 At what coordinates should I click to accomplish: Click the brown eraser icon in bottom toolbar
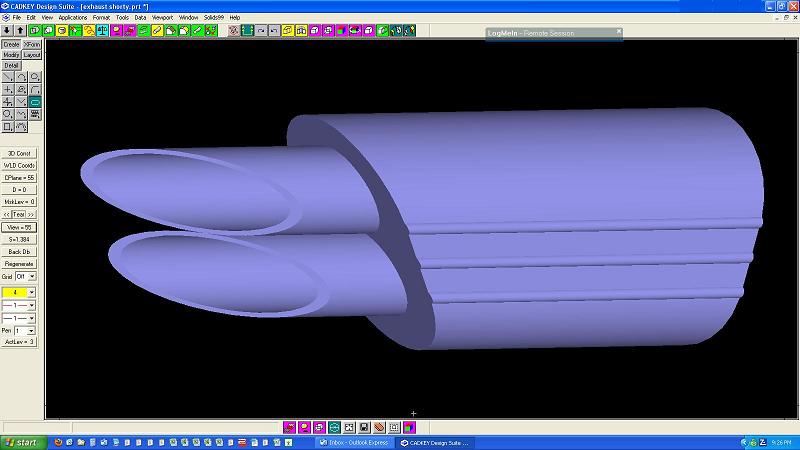point(379,427)
